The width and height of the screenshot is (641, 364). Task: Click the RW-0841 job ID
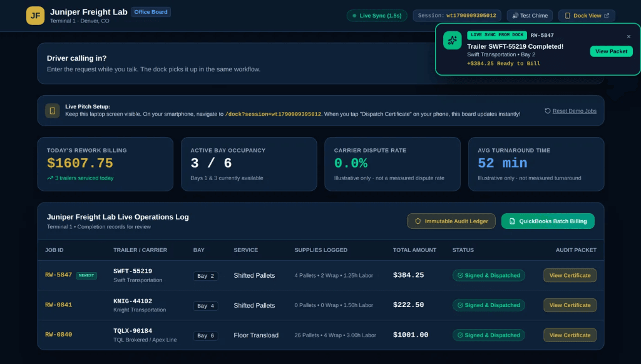58,305
